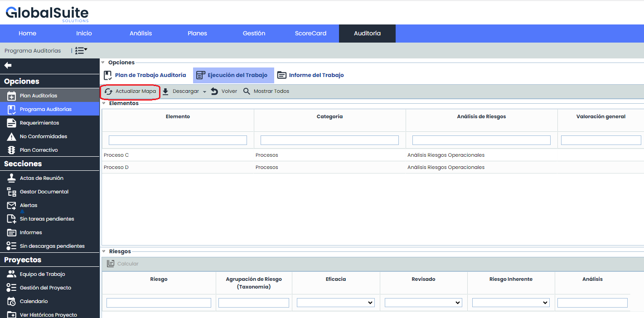Select Plan de Trabajo Auditoría tab
644x318 pixels.
pyautogui.click(x=145, y=75)
